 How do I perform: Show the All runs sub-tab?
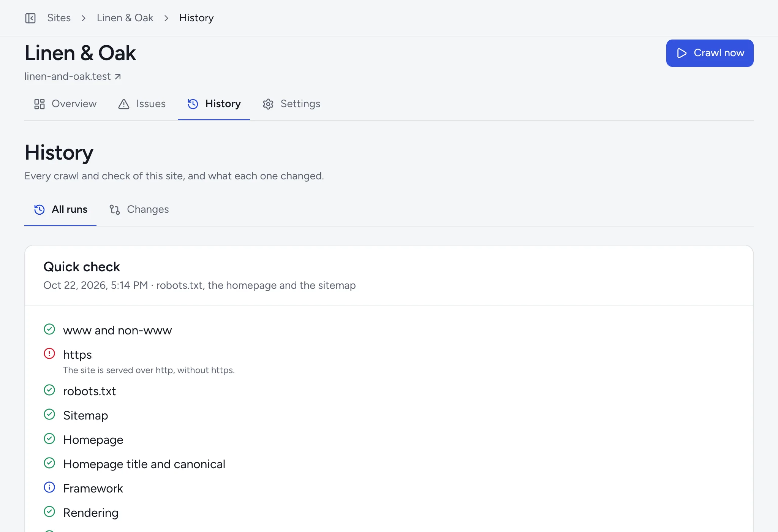[60, 209]
